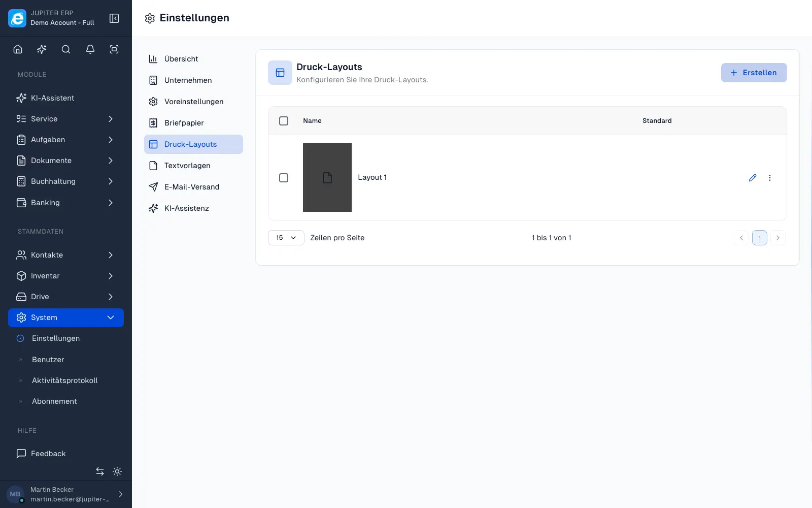Expand the Banking module chevron
Image resolution: width=812 pixels, height=508 pixels.
(111, 203)
